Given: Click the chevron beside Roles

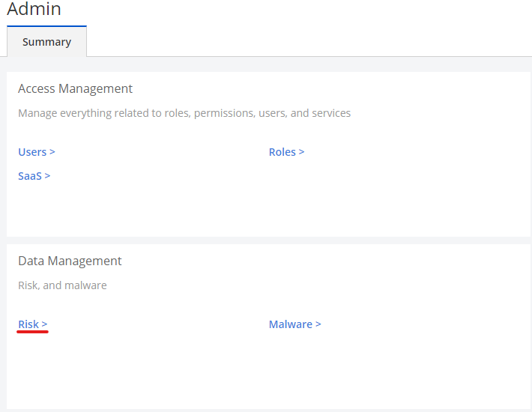Looking at the screenshot, I should click(x=301, y=152).
